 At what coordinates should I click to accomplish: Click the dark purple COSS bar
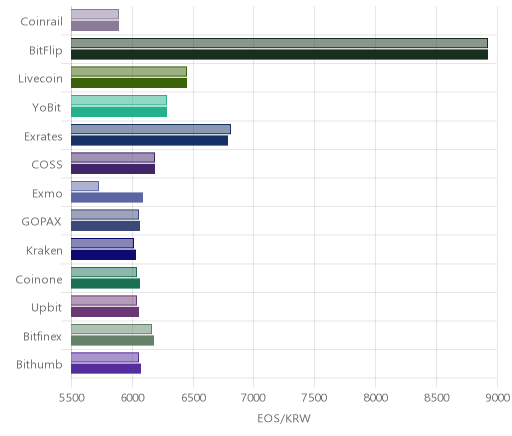113,169
